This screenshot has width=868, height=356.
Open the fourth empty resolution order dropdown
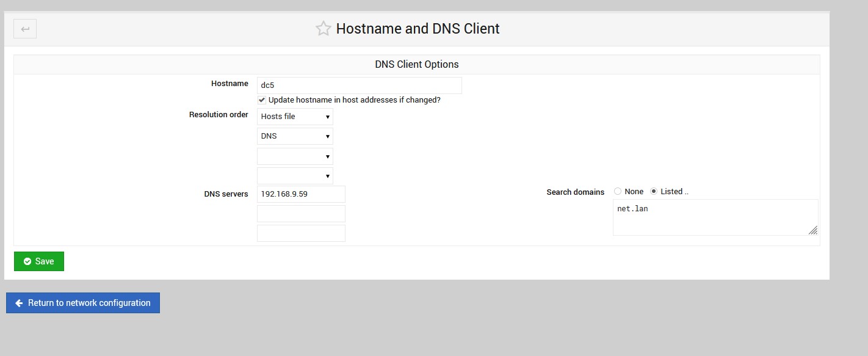[295, 176]
